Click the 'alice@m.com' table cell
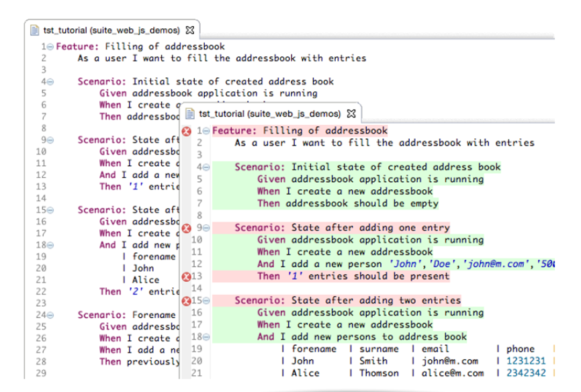The width and height of the screenshot is (581, 392). pos(453,373)
